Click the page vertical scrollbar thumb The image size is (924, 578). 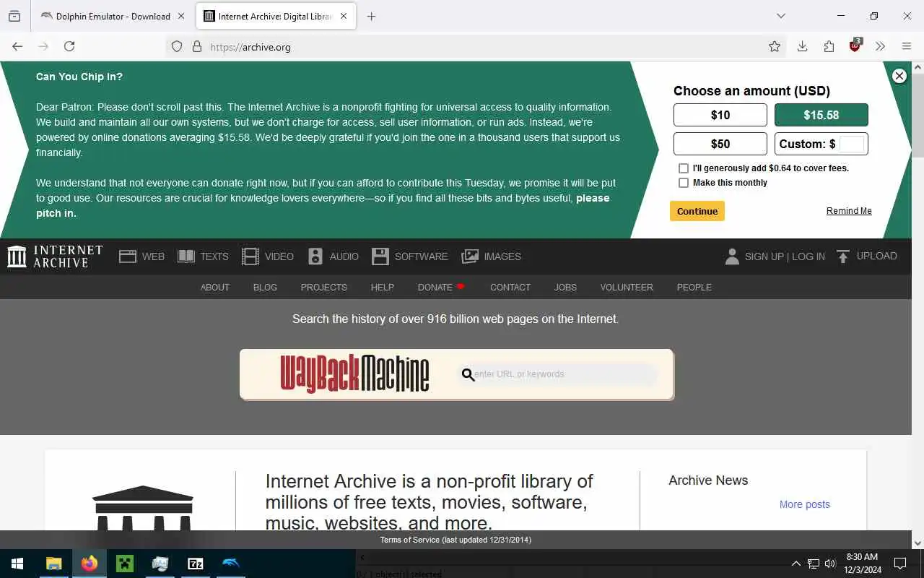[x=918, y=116]
